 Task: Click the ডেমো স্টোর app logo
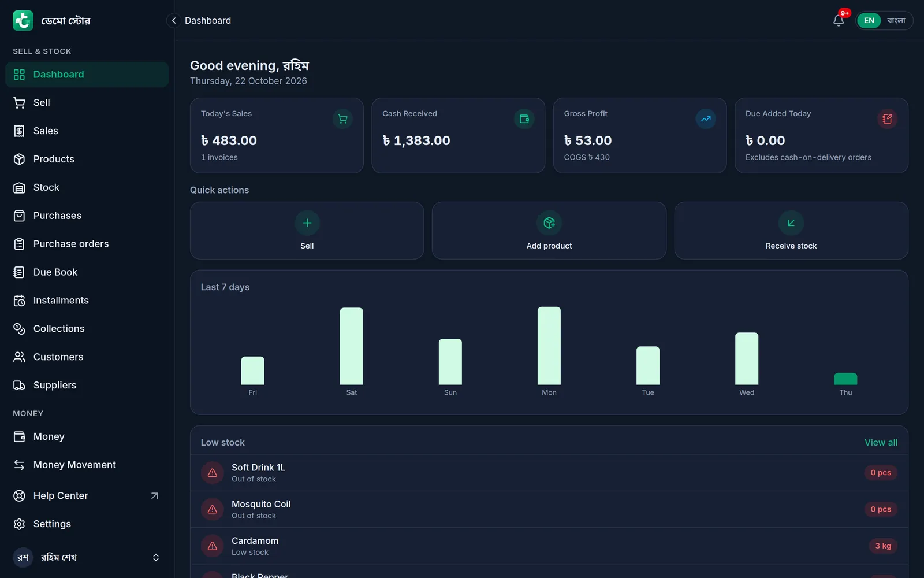click(23, 20)
